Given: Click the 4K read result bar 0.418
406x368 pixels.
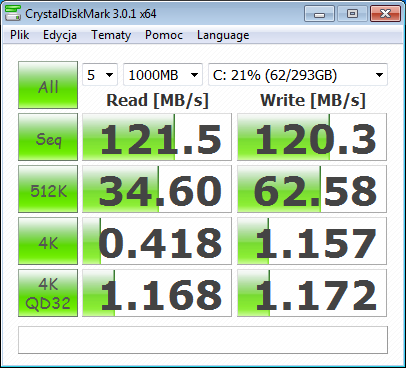Looking at the screenshot, I should 157,241.
